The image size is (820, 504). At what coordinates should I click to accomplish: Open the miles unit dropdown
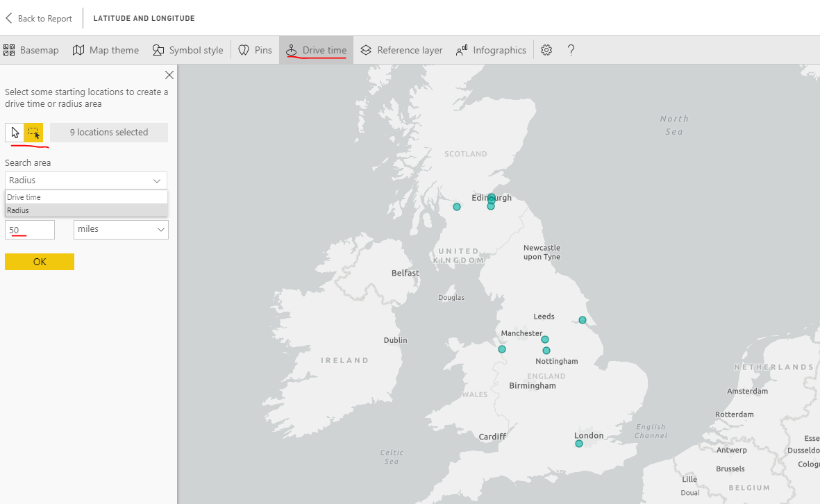(121, 229)
